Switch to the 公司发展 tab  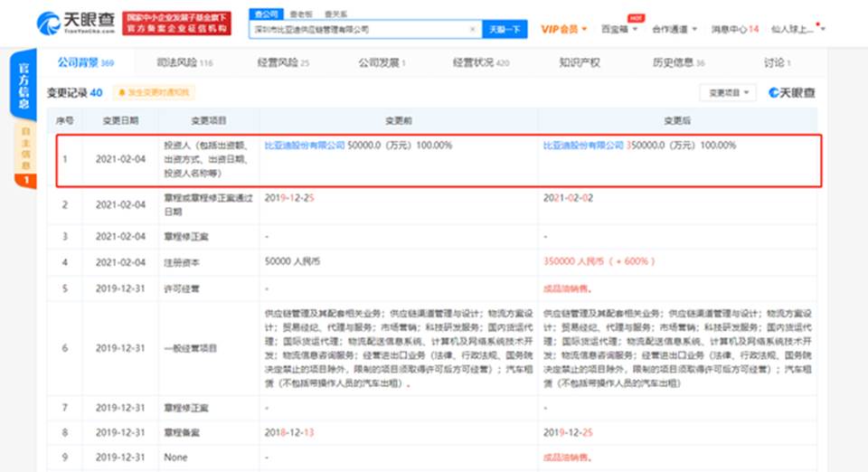[x=382, y=62]
